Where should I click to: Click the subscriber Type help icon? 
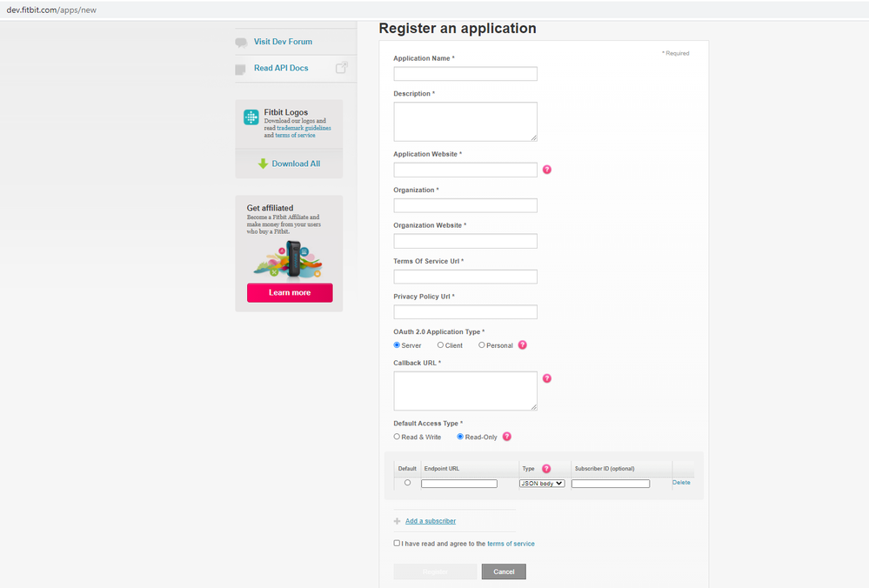point(546,468)
